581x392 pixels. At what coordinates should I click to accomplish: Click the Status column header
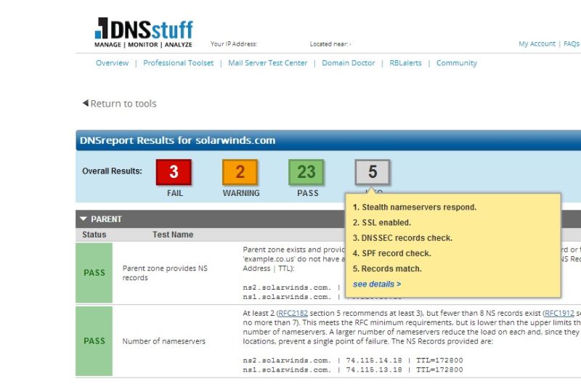(x=94, y=234)
